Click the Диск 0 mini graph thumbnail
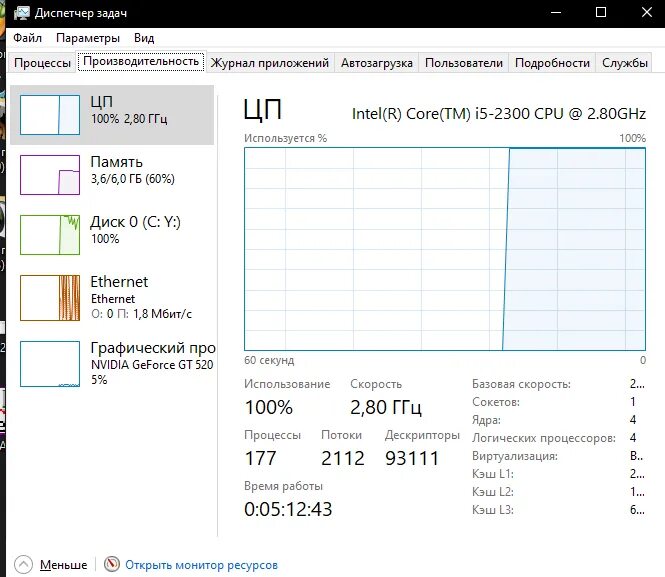The image size is (665, 577). [x=50, y=235]
